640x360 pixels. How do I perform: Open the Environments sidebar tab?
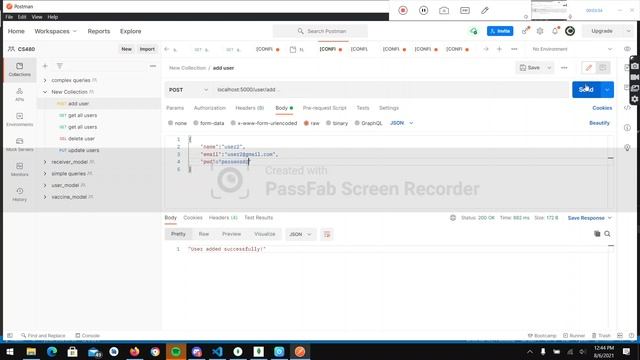pos(20,120)
